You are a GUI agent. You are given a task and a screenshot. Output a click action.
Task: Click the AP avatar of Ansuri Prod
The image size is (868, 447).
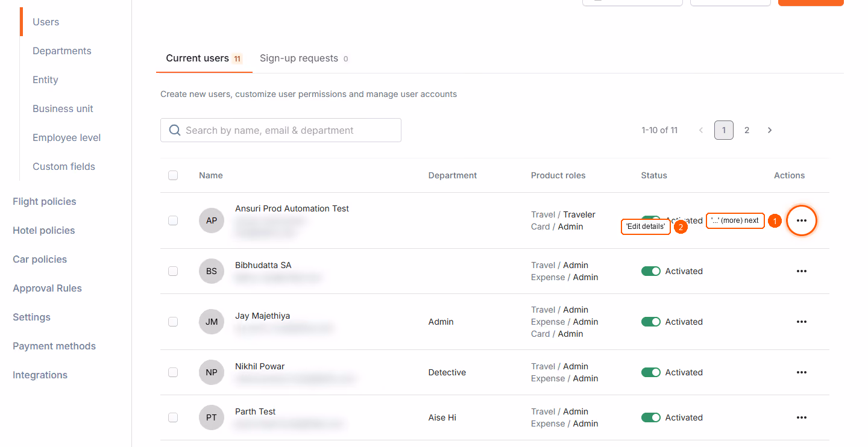pos(212,220)
